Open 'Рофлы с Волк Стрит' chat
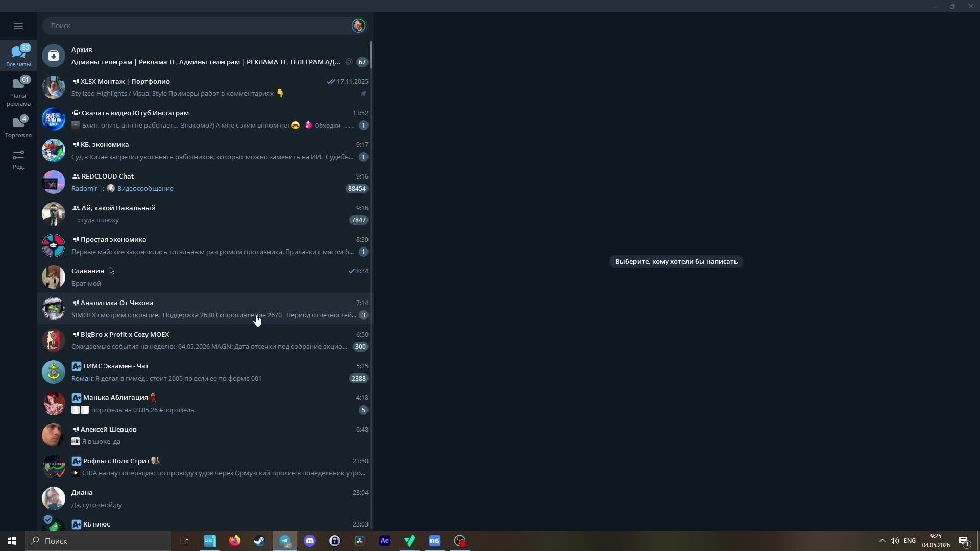 click(205, 467)
